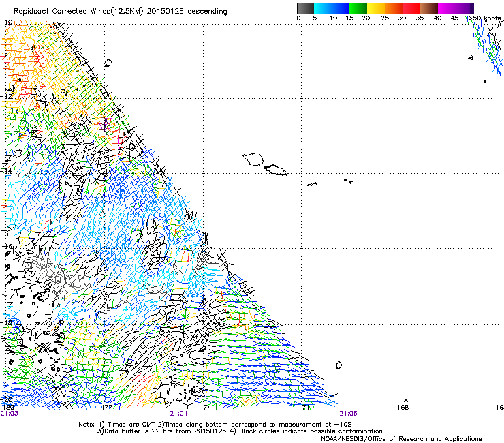Click the '-177' longitude axis label

click(x=105, y=408)
